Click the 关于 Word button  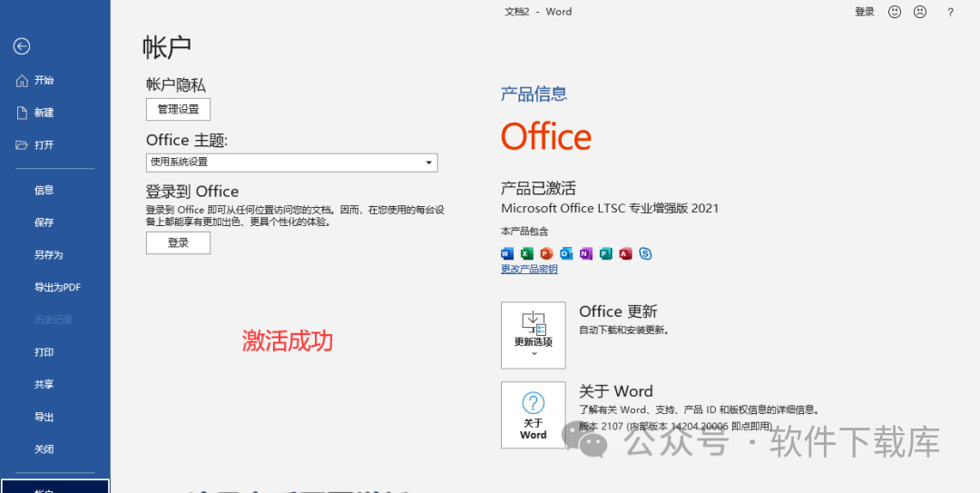pos(534,416)
